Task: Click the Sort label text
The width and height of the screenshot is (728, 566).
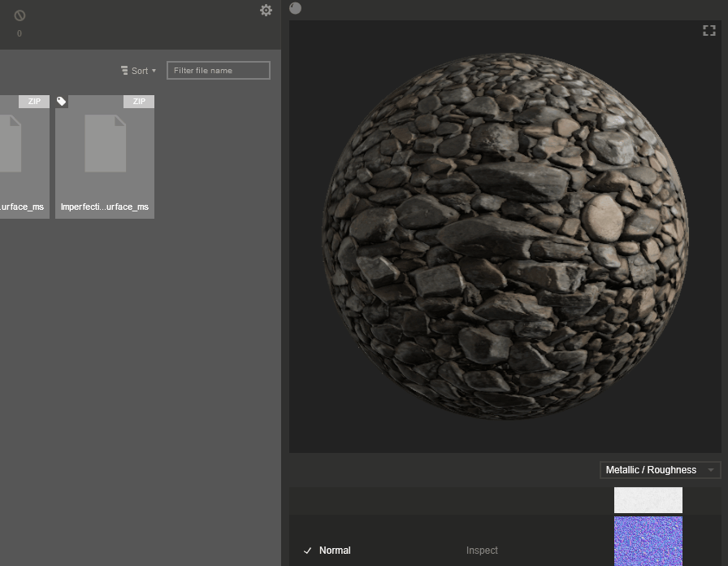Action: coord(140,71)
